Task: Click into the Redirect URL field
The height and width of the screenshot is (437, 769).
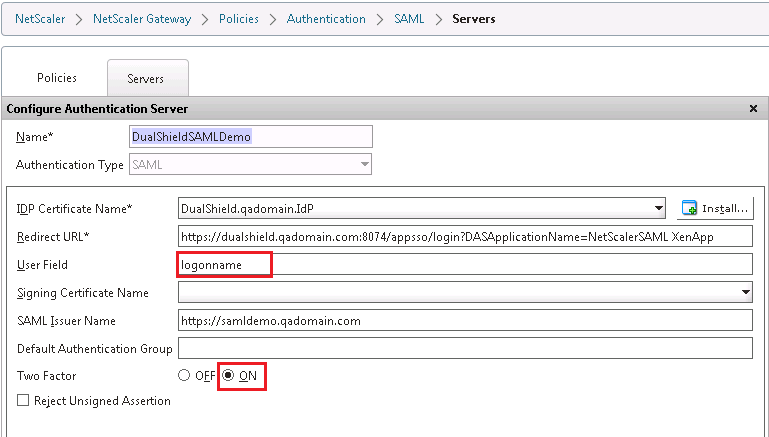Action: coord(464,236)
